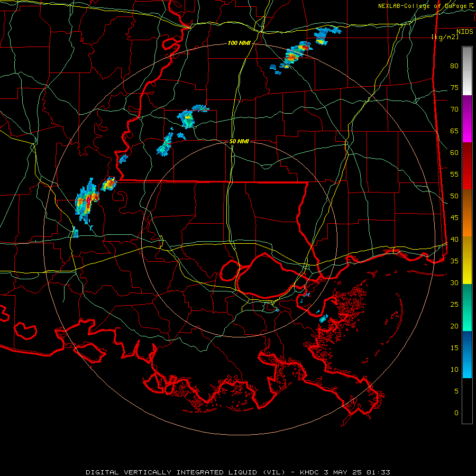The height and width of the screenshot is (476, 476).
Task: Click the 5 value on color scale
Action: 456,391
